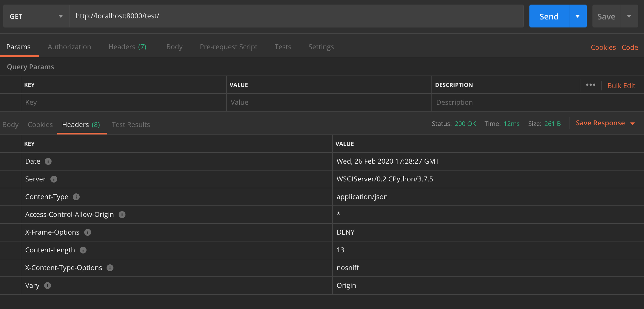Viewport: 644px width, 309px height.
Task: Click the Content-Type header info icon
Action: click(76, 197)
